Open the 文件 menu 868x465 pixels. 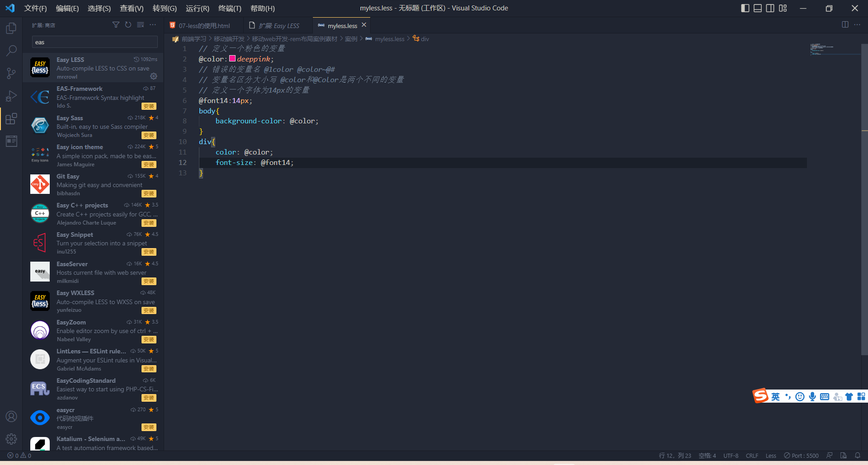click(36, 8)
